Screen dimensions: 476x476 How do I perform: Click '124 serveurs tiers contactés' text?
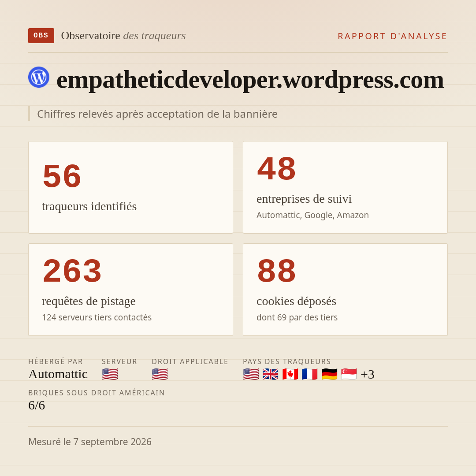pyautogui.click(x=97, y=317)
